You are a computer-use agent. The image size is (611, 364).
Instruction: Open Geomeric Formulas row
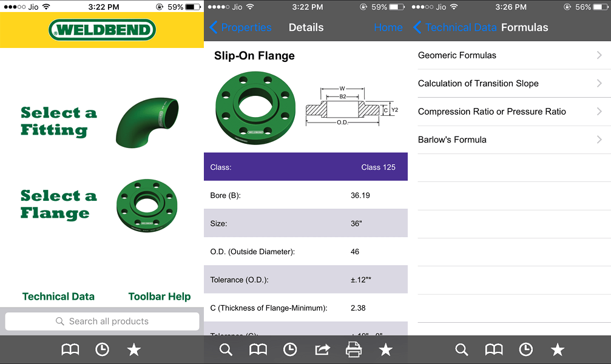514,55
